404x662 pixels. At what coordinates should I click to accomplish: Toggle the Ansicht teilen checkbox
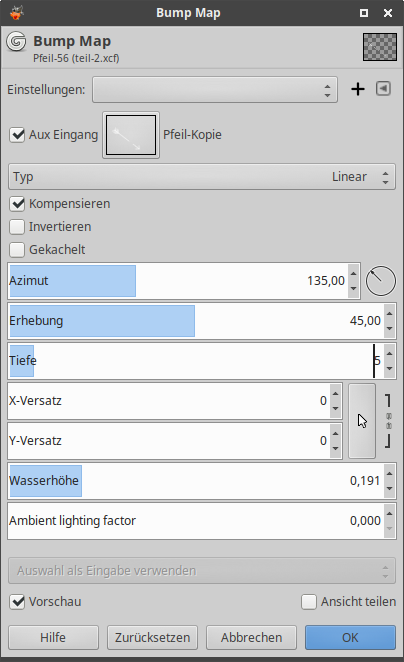[x=309, y=602]
